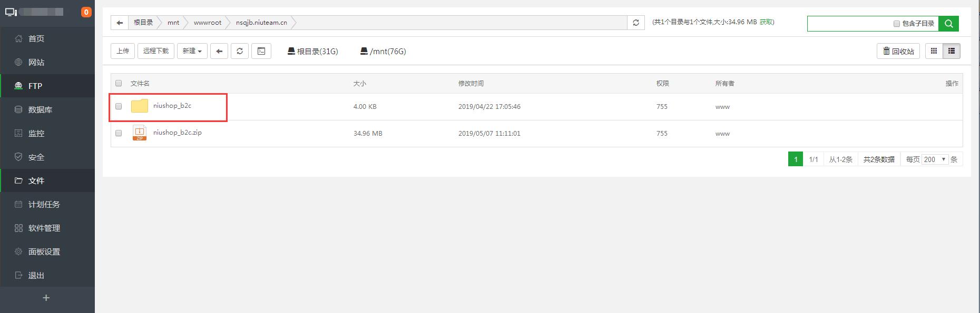980x313 pixels.
Task: Click the niushop_b2c folder icon
Action: (x=140, y=106)
